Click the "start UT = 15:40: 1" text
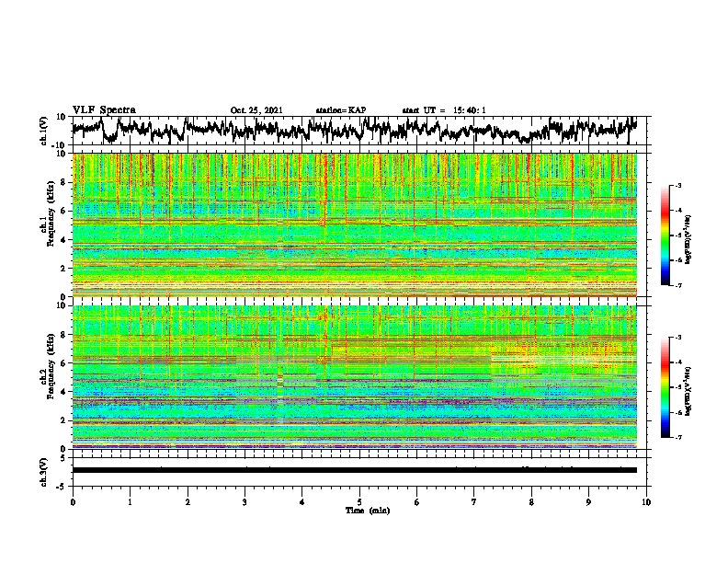Viewport: 728px width, 563px height. coord(444,110)
